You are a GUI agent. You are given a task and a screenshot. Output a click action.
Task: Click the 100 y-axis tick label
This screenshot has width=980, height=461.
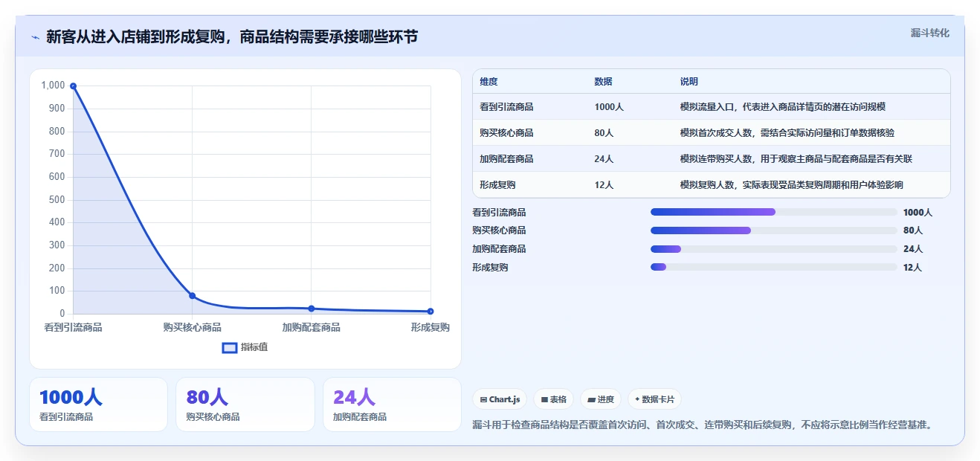point(57,291)
